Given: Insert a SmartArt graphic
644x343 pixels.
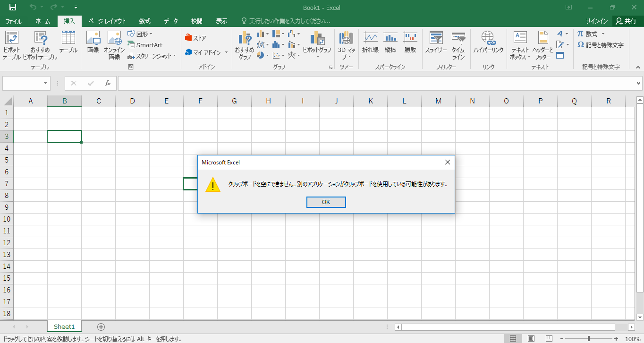Looking at the screenshot, I should 145,45.
